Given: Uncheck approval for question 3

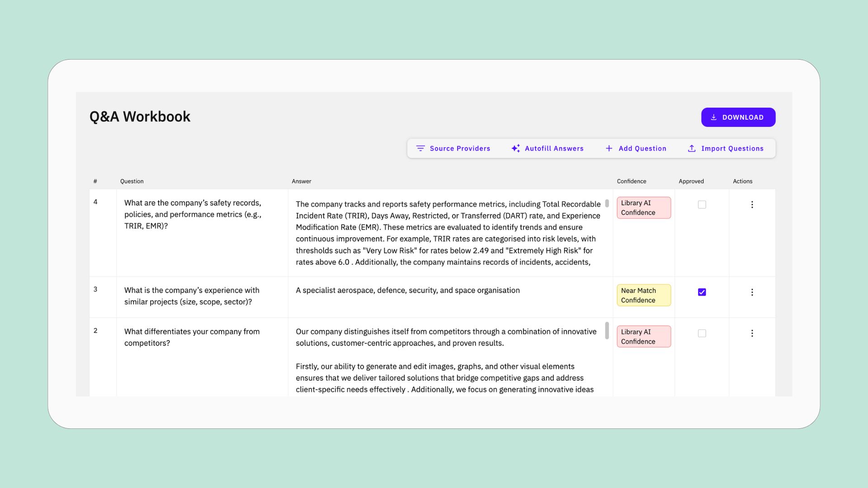Looking at the screenshot, I should point(702,292).
